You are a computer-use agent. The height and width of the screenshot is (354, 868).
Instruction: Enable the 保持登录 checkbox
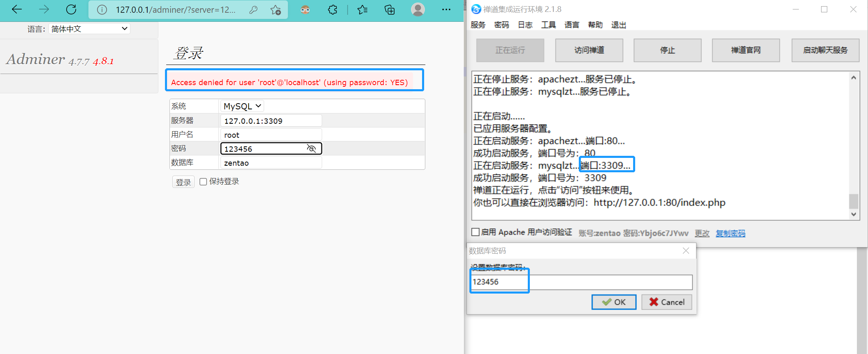coord(203,182)
